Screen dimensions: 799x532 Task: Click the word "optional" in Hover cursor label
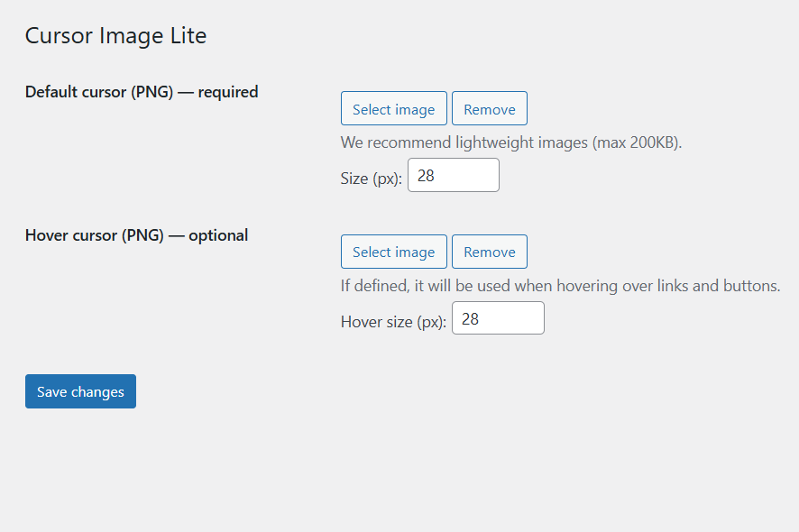click(x=218, y=235)
